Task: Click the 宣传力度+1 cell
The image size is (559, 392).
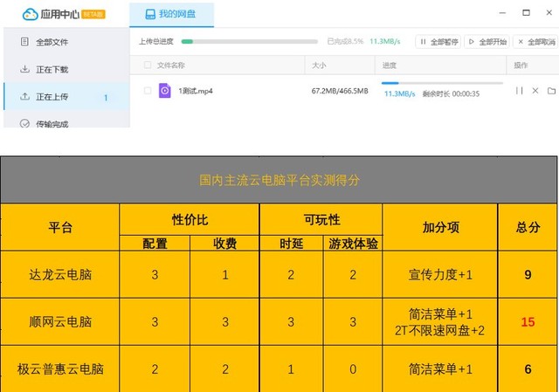Action: pos(440,275)
